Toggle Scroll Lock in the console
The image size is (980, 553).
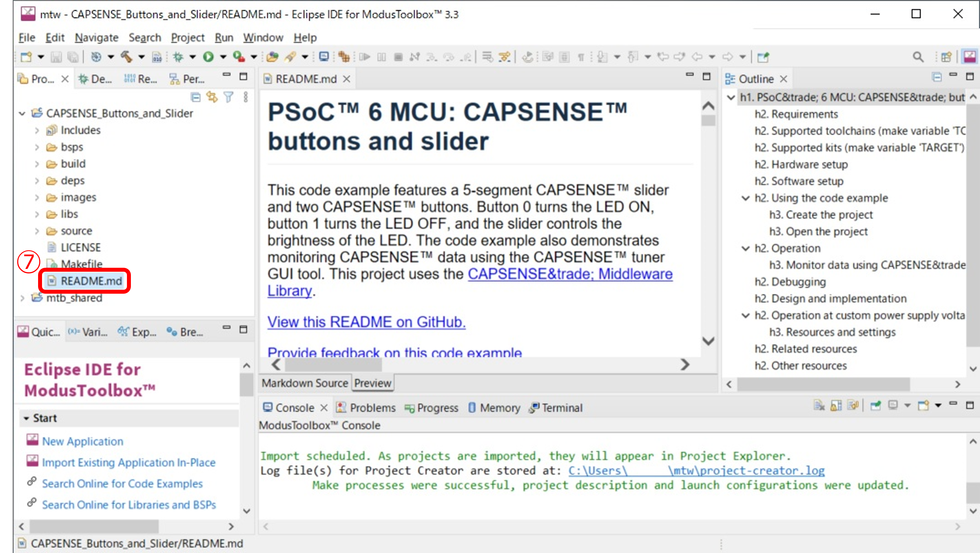pos(836,406)
